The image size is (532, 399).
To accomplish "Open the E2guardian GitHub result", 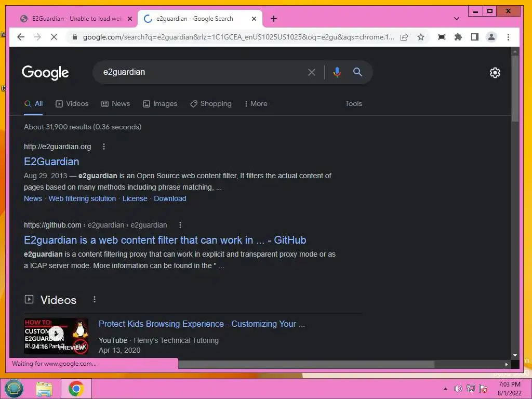I will [165, 240].
